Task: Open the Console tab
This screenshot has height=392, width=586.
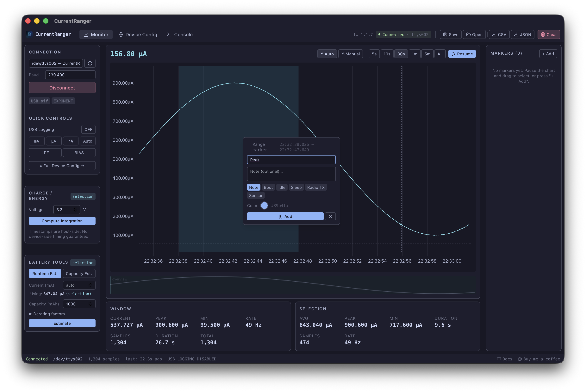Action: coord(180,34)
